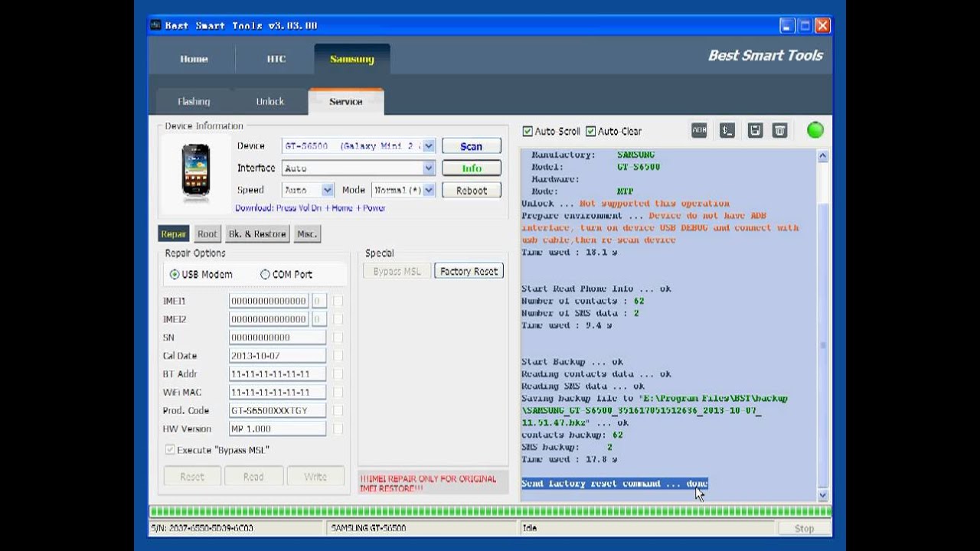
Task: Tick the checkbox beside IMEI1 row
Action: click(x=338, y=301)
